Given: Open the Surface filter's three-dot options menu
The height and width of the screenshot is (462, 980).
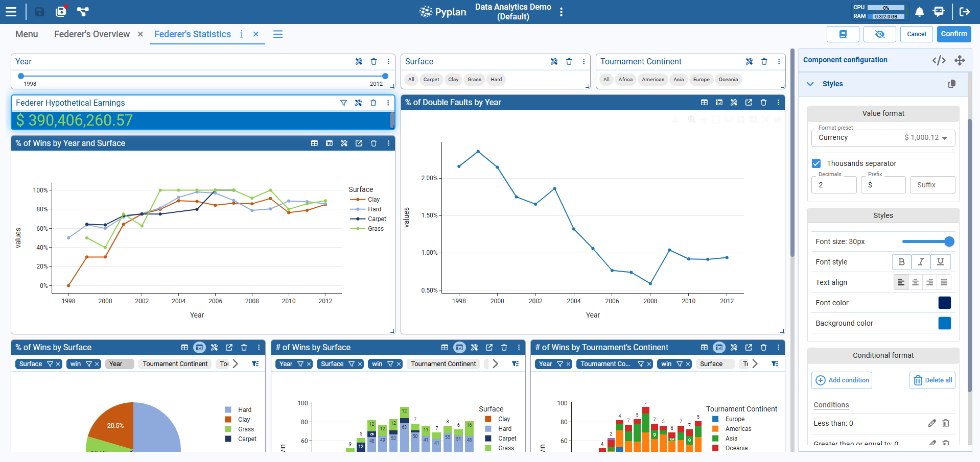Looking at the screenshot, I should click(x=584, y=62).
